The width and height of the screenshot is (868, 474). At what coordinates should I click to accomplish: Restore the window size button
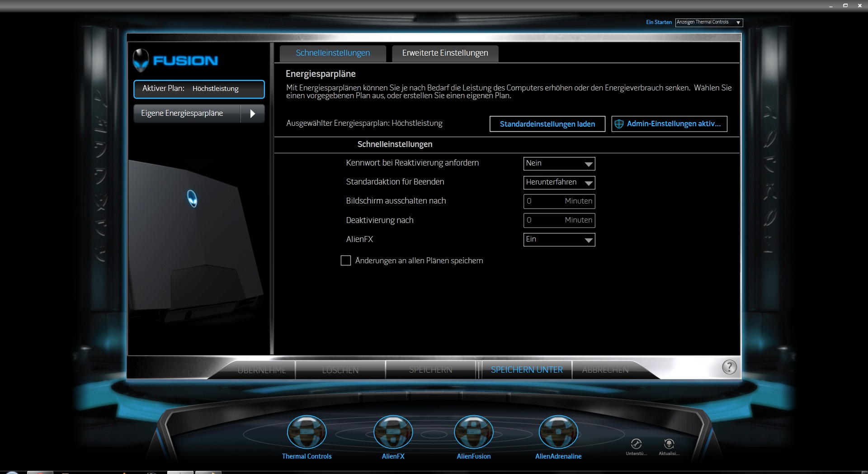click(845, 5)
